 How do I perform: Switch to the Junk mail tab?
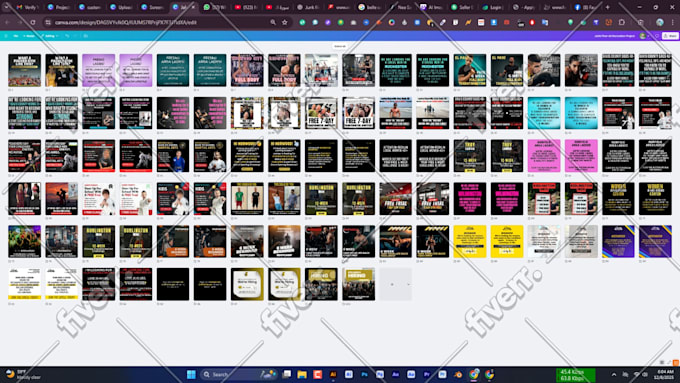pos(308,7)
